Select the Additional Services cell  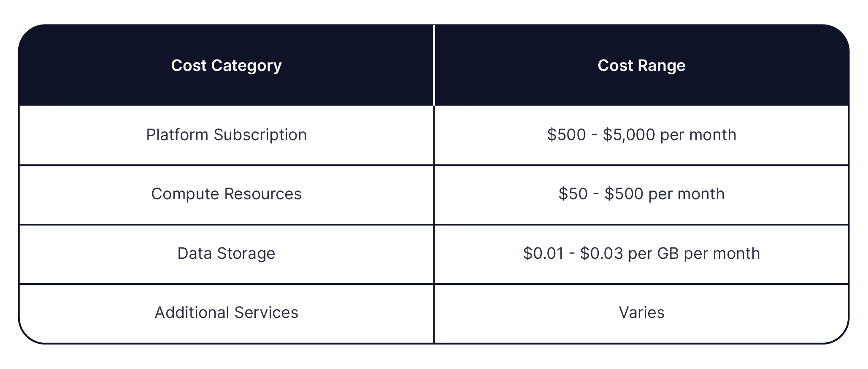(x=226, y=313)
